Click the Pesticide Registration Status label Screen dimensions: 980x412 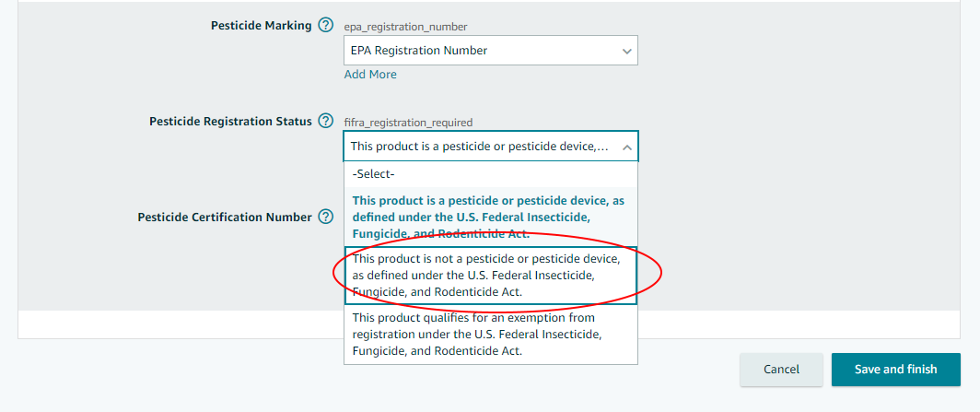230,122
